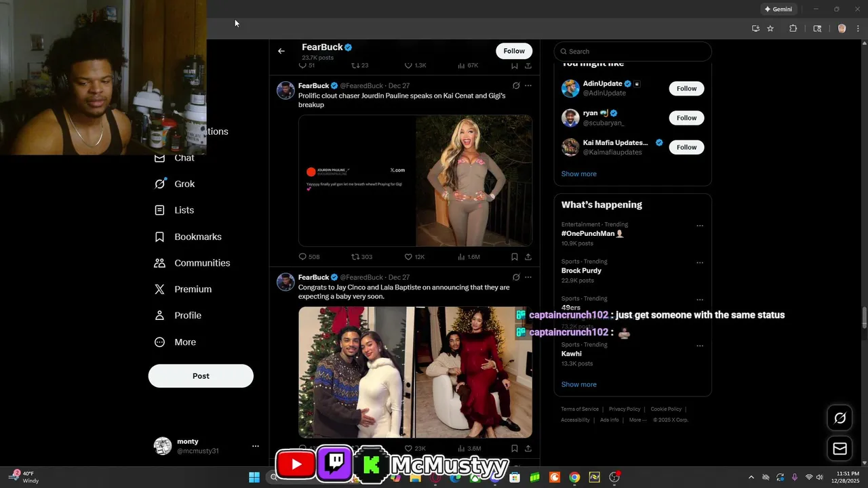
Task: Click the X search field
Action: point(633,52)
